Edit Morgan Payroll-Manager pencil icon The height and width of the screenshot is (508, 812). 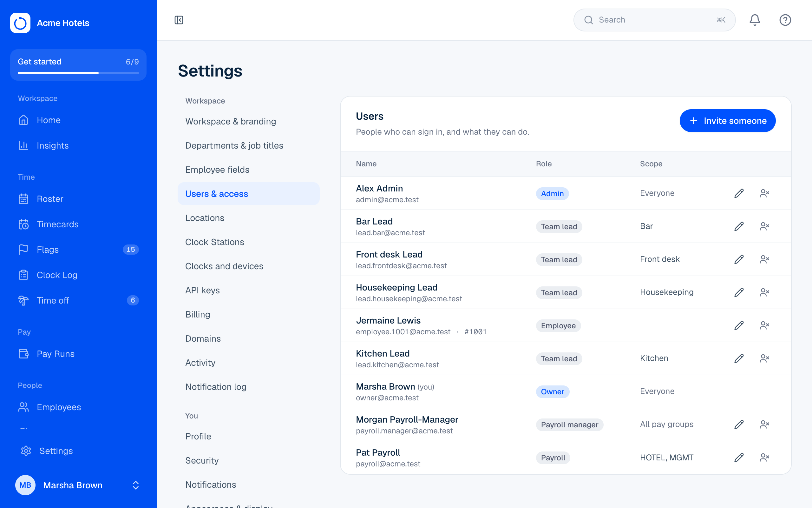tap(739, 424)
